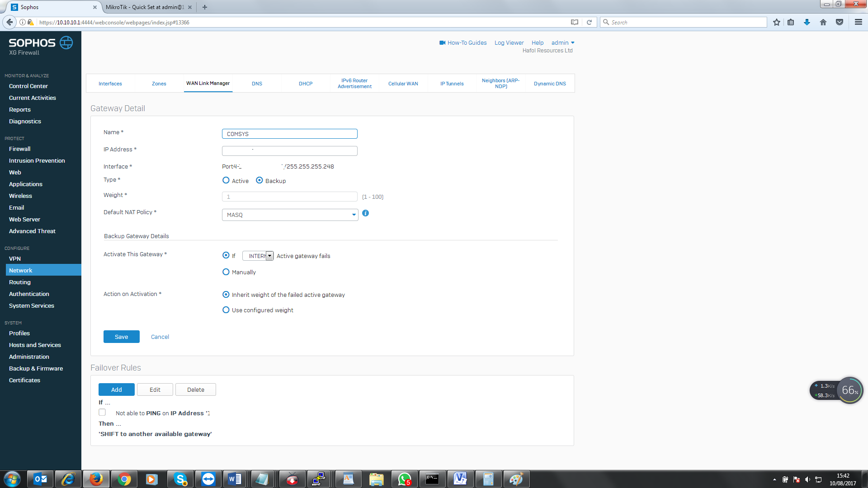Select Inherit weight of failed active gateway
Image resolution: width=868 pixels, height=488 pixels.
[226, 295]
